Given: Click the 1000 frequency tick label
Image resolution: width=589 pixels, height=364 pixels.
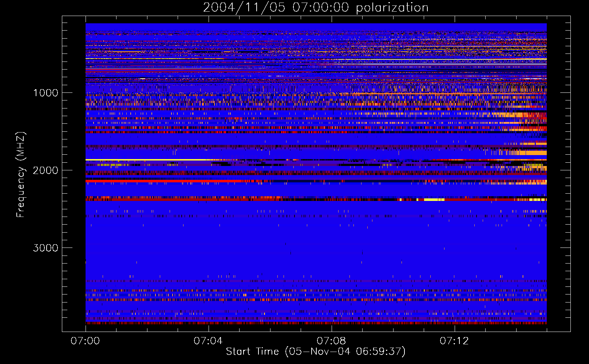Looking at the screenshot, I should point(46,93).
